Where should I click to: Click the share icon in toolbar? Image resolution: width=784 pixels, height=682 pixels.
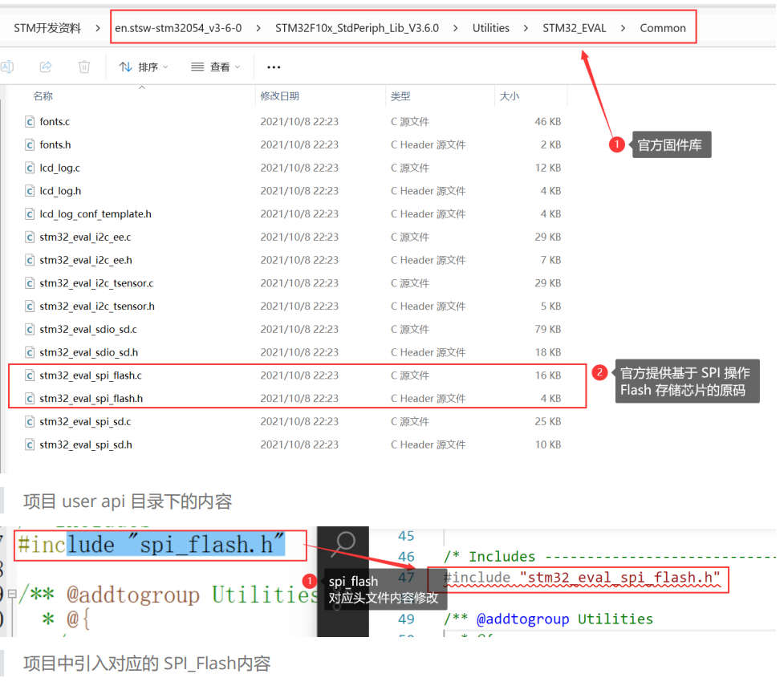(46, 67)
